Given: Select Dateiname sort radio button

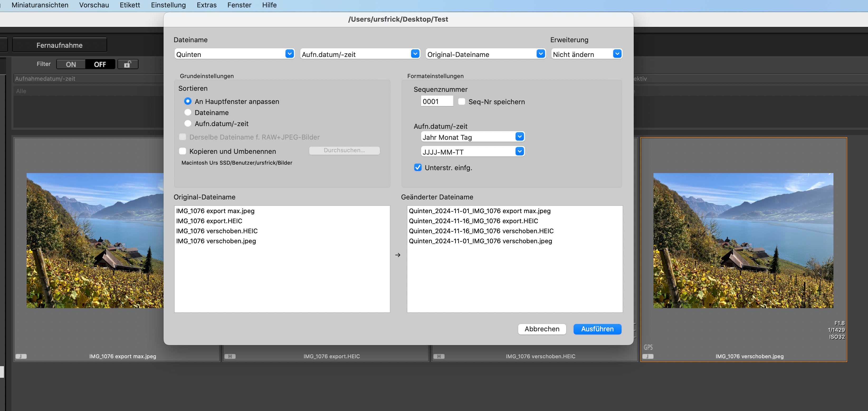Looking at the screenshot, I should (x=188, y=113).
